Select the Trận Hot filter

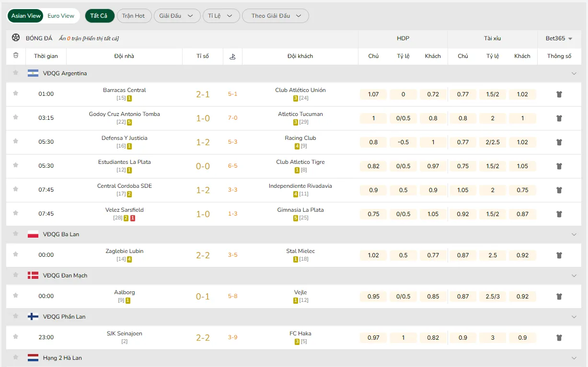(134, 16)
